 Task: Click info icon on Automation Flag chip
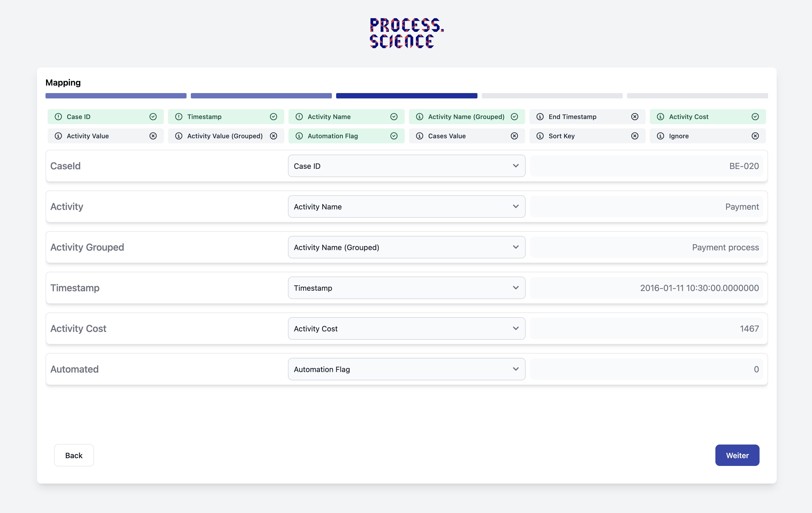299,136
